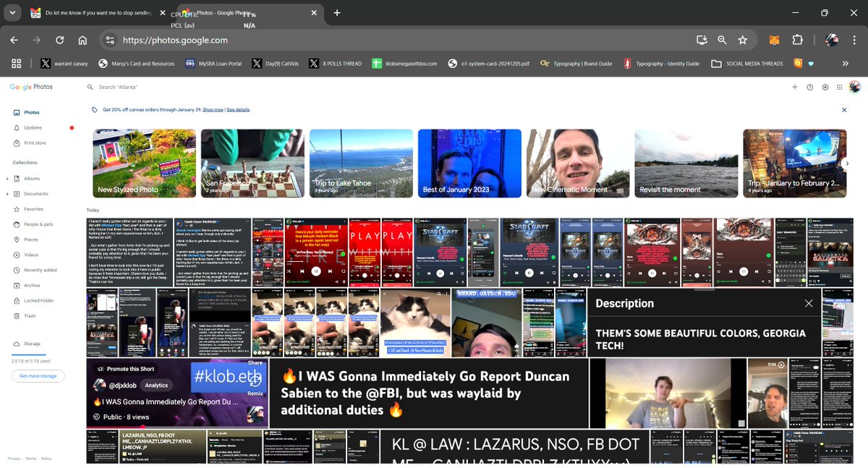
Task: Open the Chrome apps grid shortcut
Action: coord(16,64)
